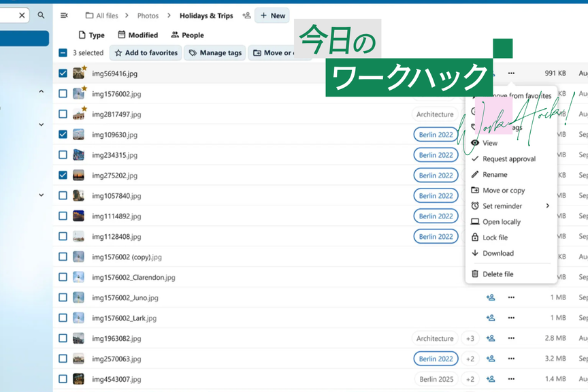Choose Rename from the context menu
Image resolution: width=588 pixels, height=392 pixels.
[495, 175]
